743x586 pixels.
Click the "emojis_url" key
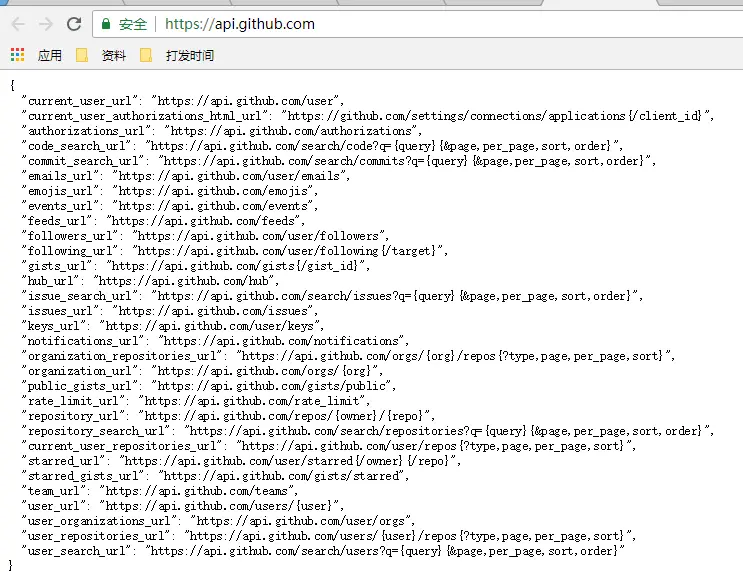coord(60,191)
